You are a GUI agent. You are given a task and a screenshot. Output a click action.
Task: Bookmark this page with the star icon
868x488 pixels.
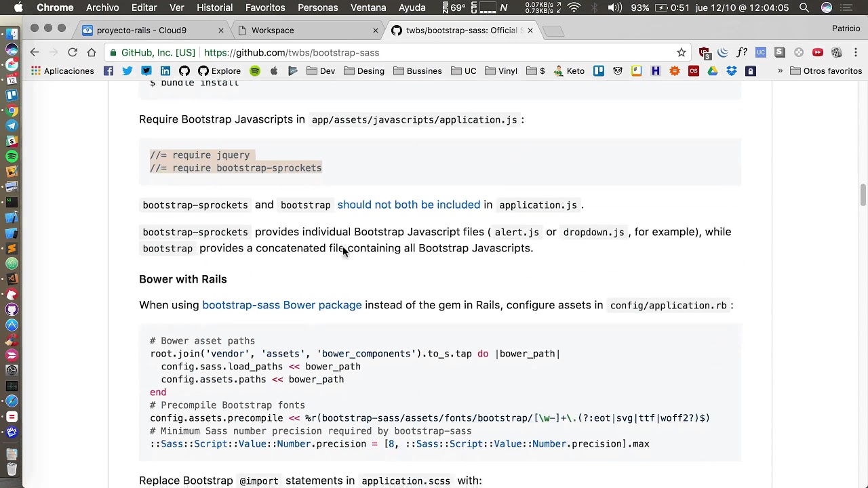coord(682,53)
